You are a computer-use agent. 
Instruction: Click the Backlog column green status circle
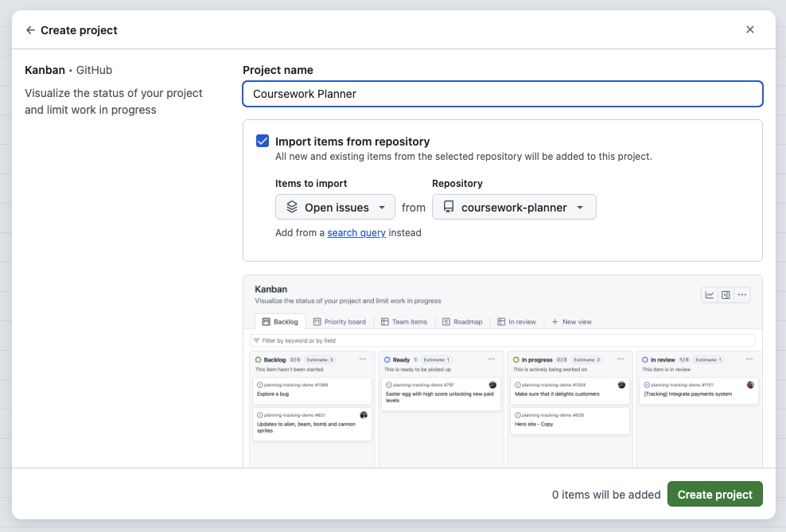259,359
